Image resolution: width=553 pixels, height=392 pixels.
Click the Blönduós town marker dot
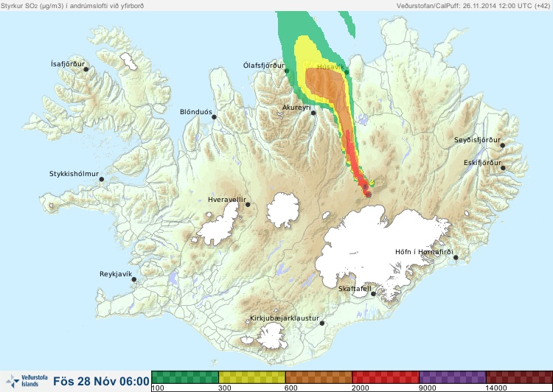pos(214,117)
